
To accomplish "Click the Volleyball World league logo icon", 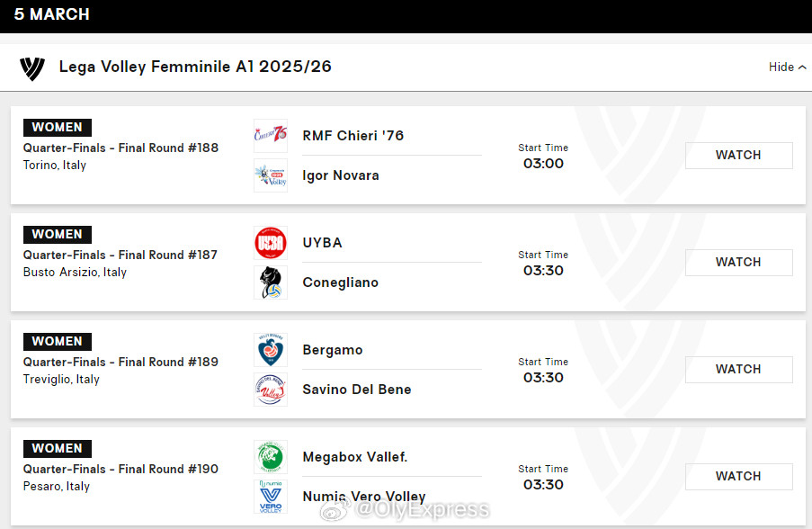I will click(32, 68).
